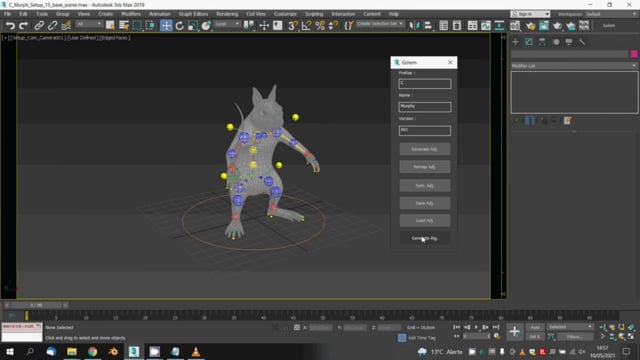Open the Rendering menu
The image size is (640, 360).
coord(227,14)
